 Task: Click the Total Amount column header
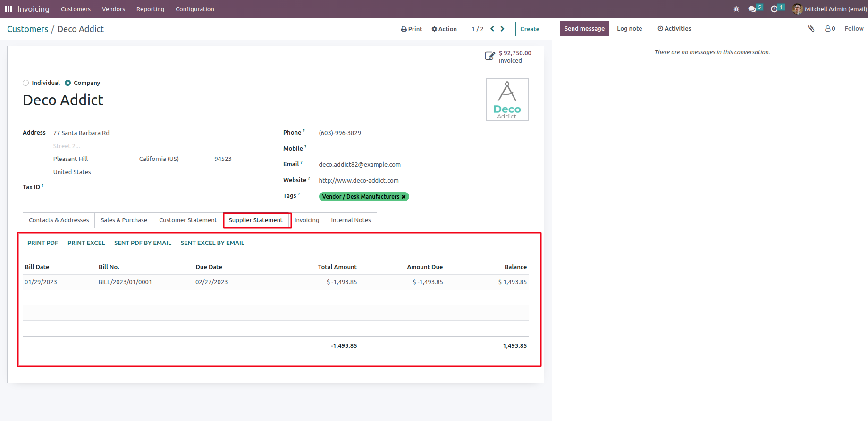tap(337, 267)
